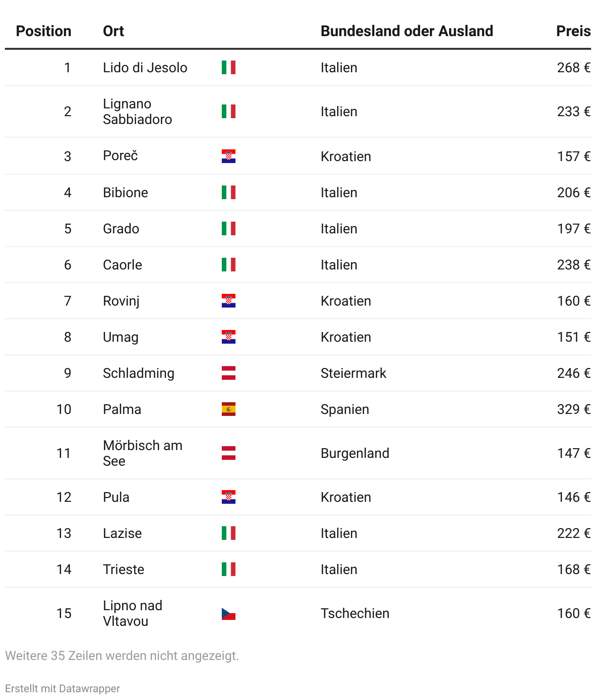Select the Steiermark cell for Schladming

[353, 373]
